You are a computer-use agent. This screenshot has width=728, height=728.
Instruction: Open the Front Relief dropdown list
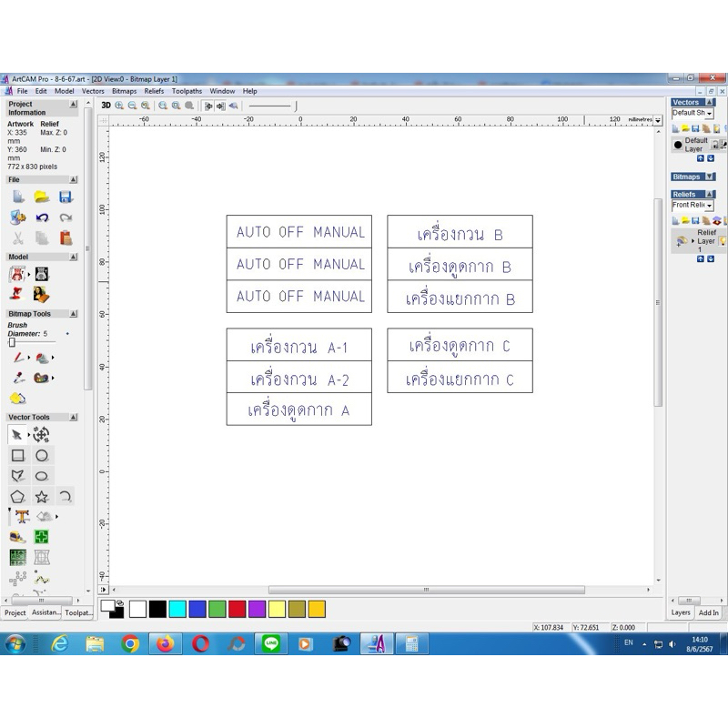[709, 206]
